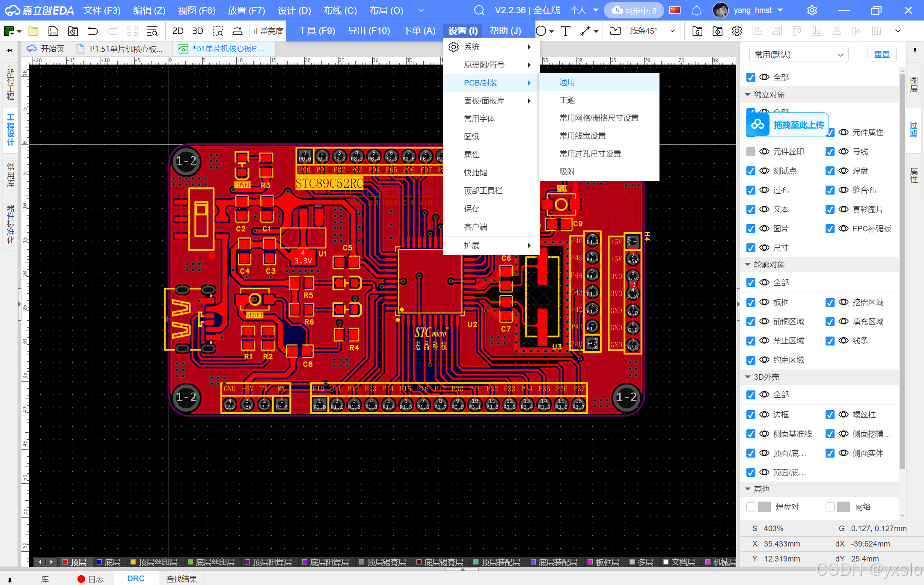924x585 pixels.
Task: Select the dimension measure tool icon
Action: [x=585, y=31]
